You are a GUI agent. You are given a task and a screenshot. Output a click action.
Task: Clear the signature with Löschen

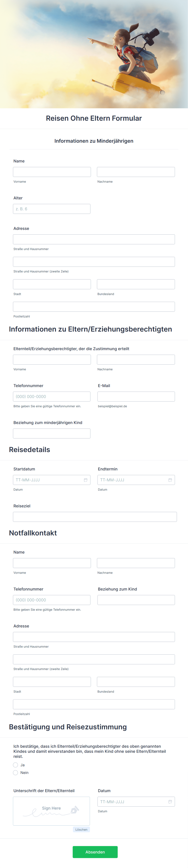click(x=81, y=830)
